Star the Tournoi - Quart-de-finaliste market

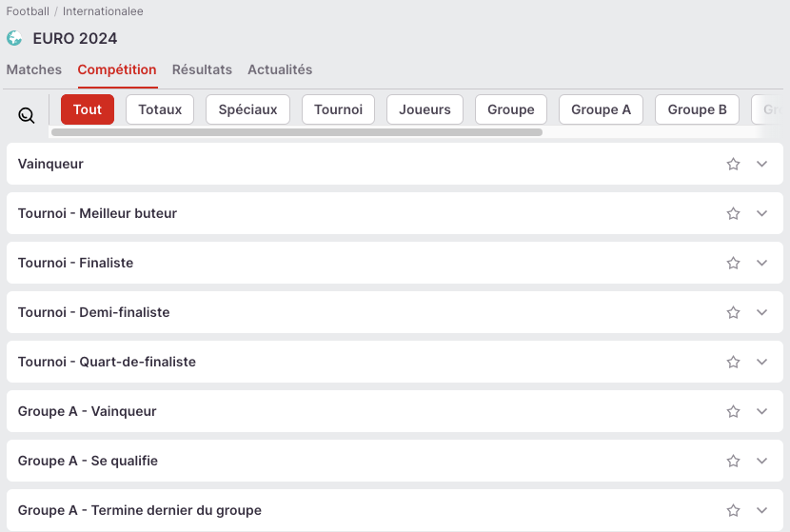tap(733, 362)
